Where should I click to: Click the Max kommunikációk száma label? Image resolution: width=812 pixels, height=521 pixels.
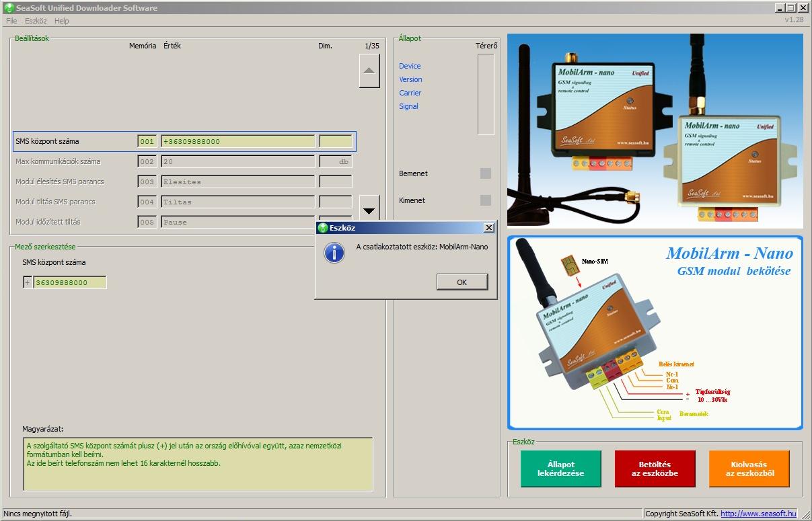coord(58,162)
